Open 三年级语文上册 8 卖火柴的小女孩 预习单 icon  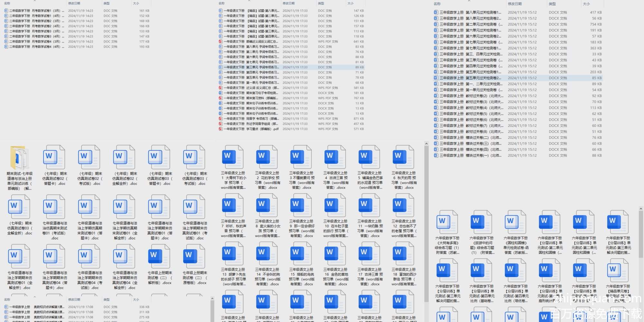pyautogui.click(x=267, y=206)
